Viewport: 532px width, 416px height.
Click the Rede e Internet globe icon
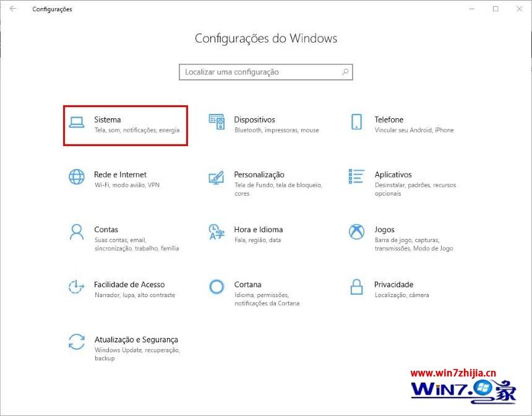76,176
